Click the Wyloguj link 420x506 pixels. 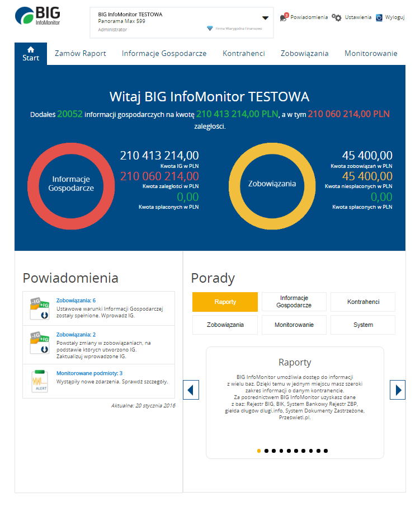coord(395,17)
